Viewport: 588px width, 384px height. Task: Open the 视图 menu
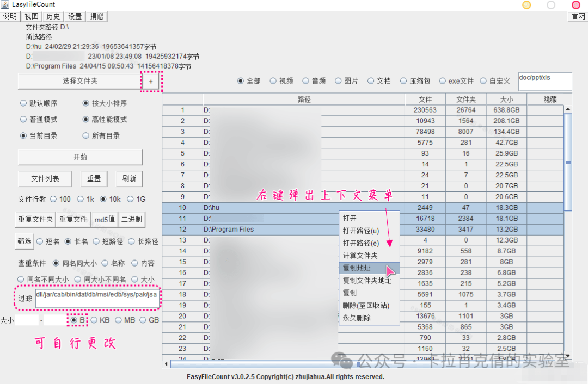tap(31, 16)
